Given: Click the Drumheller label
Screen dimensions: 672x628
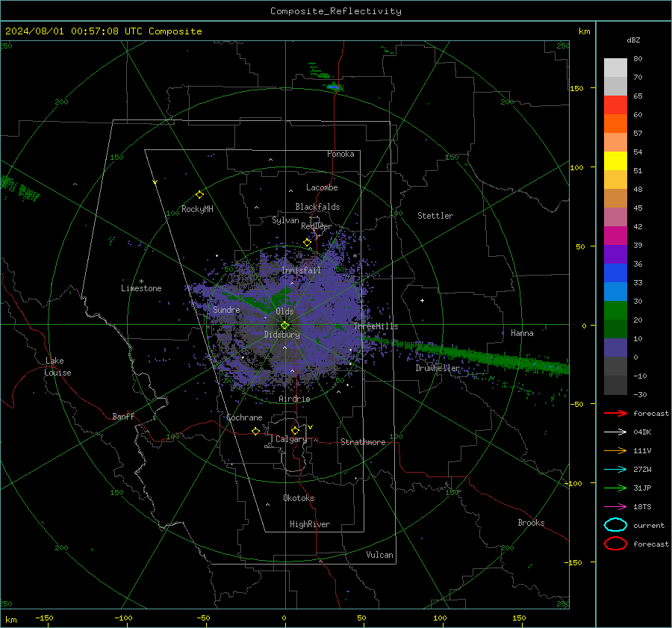Looking at the screenshot, I should click(x=438, y=368).
